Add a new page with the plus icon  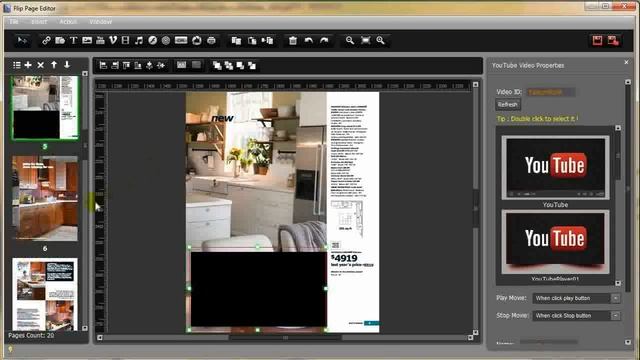28,65
